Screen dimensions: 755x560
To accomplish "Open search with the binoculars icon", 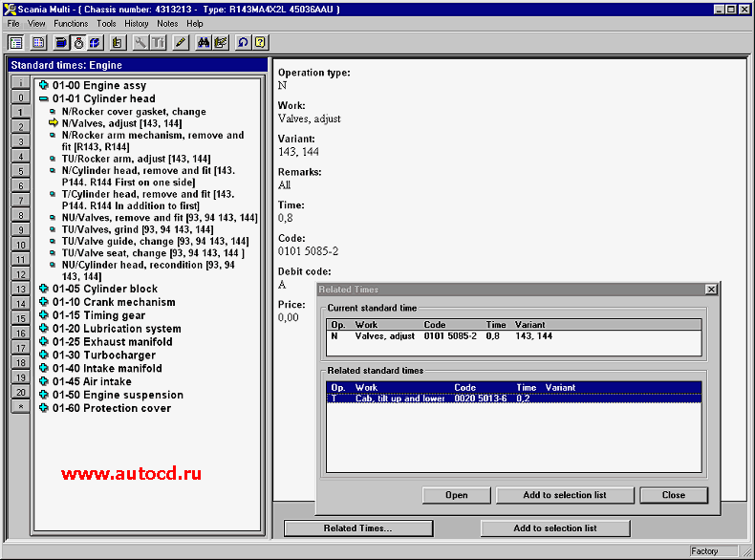I will click(x=204, y=43).
